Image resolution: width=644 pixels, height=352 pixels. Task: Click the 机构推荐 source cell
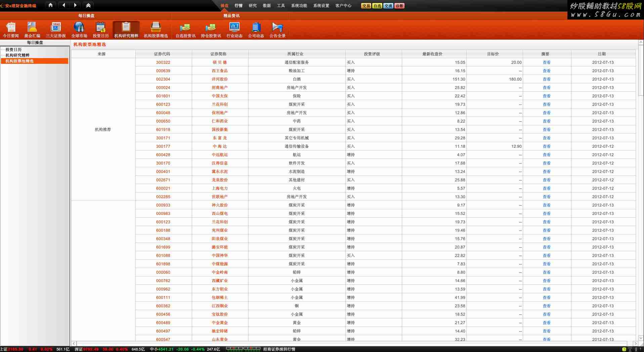click(x=103, y=130)
